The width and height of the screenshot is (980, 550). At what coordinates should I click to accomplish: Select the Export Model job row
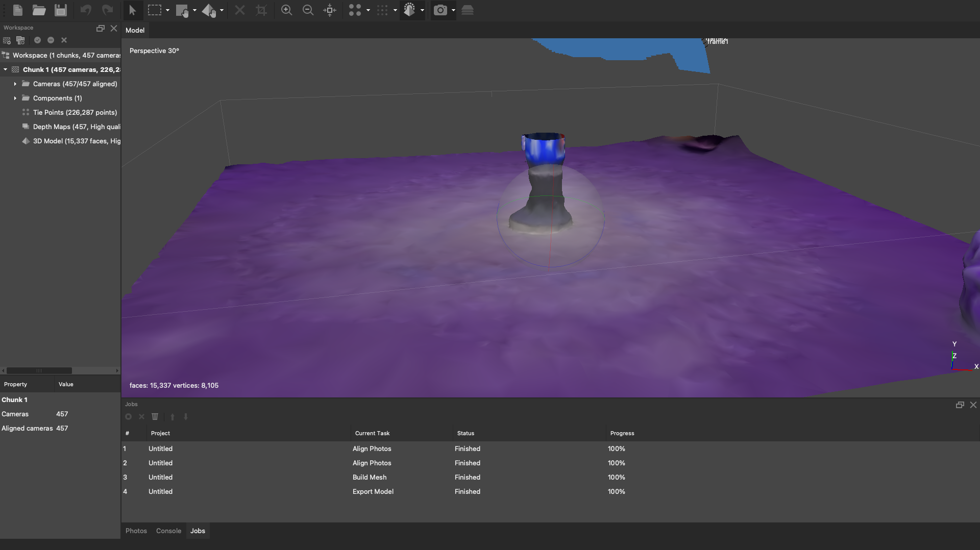[x=550, y=491]
